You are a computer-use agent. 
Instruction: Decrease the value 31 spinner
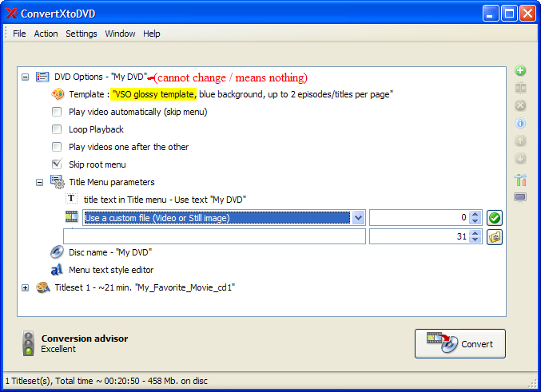475,240
